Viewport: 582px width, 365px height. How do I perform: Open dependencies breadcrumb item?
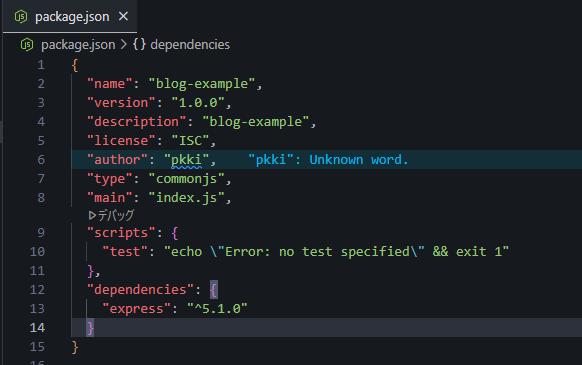click(190, 45)
